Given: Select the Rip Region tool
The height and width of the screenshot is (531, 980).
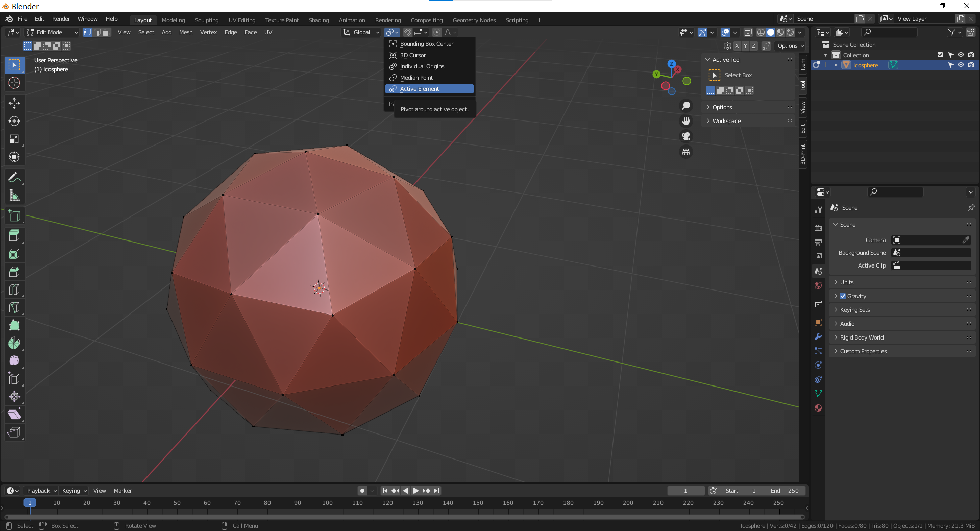Looking at the screenshot, I should [x=14, y=432].
